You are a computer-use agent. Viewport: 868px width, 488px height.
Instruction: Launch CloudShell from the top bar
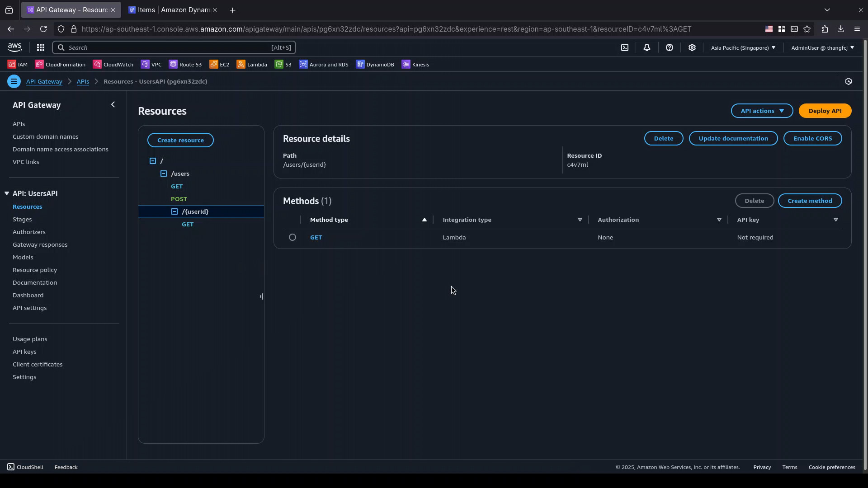(625, 47)
